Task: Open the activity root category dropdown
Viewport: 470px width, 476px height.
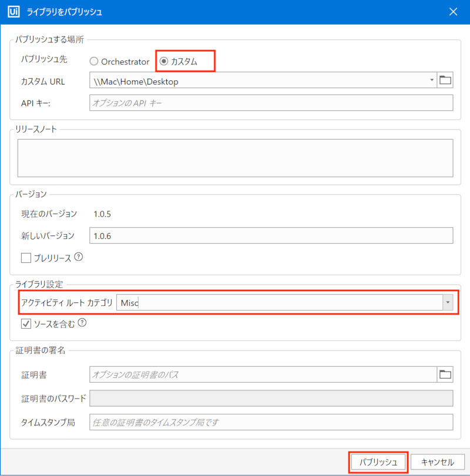Action: 448,302
